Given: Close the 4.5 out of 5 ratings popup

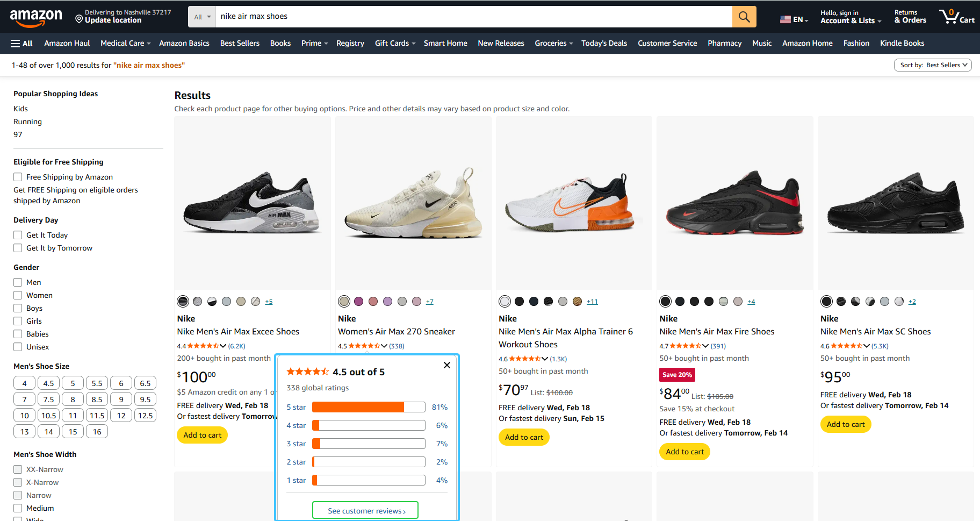Looking at the screenshot, I should tap(446, 365).
